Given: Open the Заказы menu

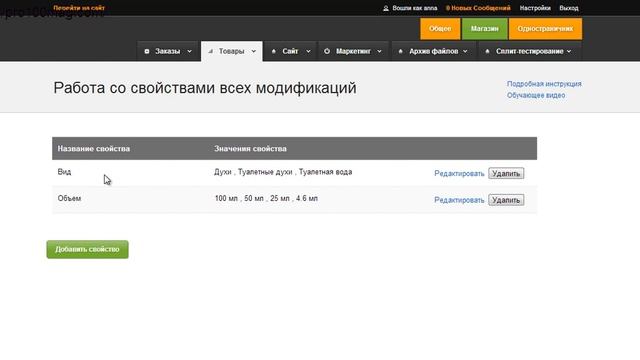Looking at the screenshot, I should tap(168, 51).
